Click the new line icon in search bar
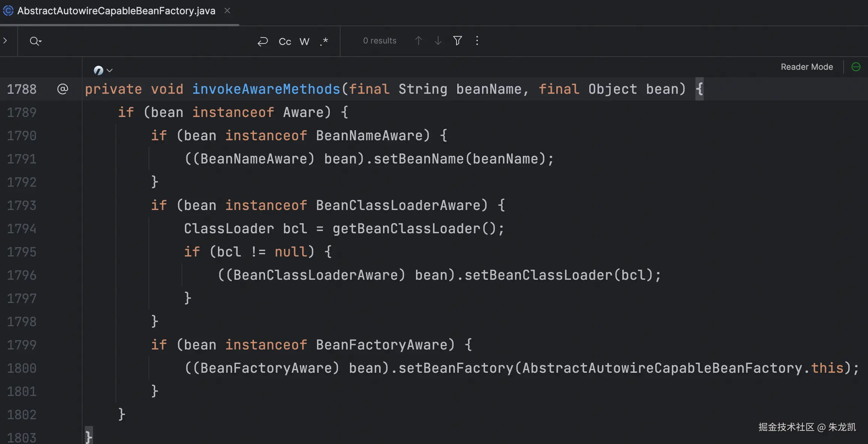868x444 pixels. click(263, 41)
